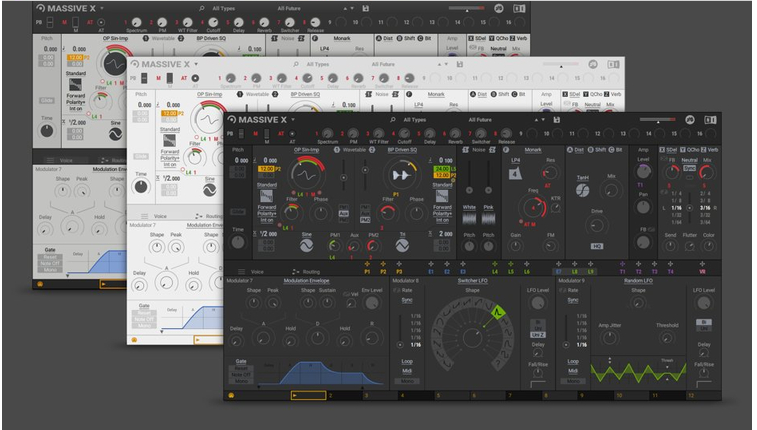Click the White noise level slider
757x430 pixels.
(469, 177)
